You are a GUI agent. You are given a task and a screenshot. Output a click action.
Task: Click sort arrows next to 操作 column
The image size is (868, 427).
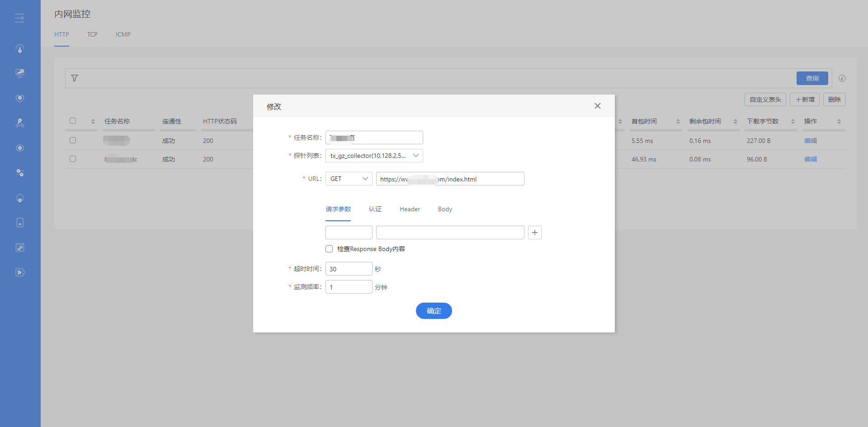(x=839, y=122)
